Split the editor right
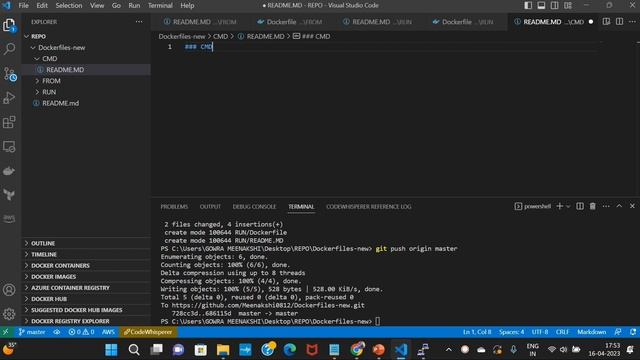 [x=619, y=22]
